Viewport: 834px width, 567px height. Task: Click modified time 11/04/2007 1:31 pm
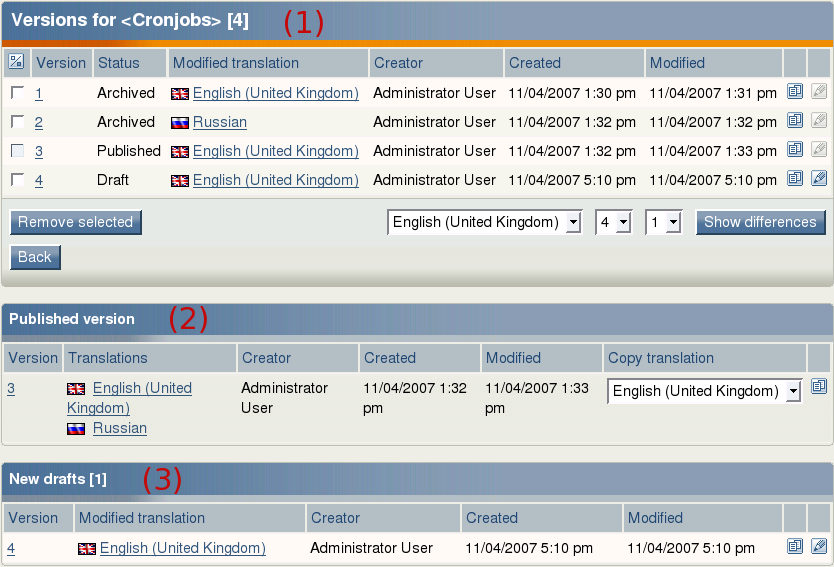pyautogui.click(x=713, y=93)
